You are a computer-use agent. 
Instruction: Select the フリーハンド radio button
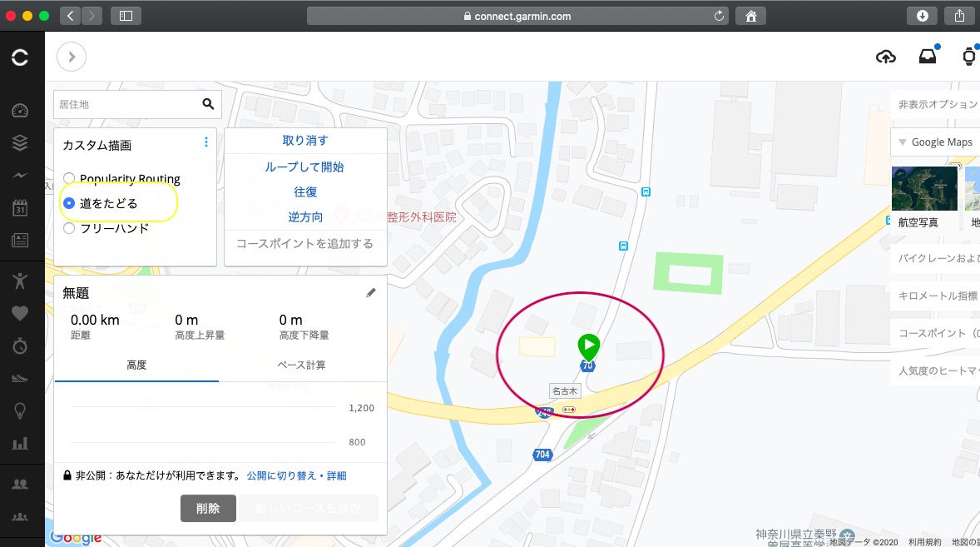point(69,228)
